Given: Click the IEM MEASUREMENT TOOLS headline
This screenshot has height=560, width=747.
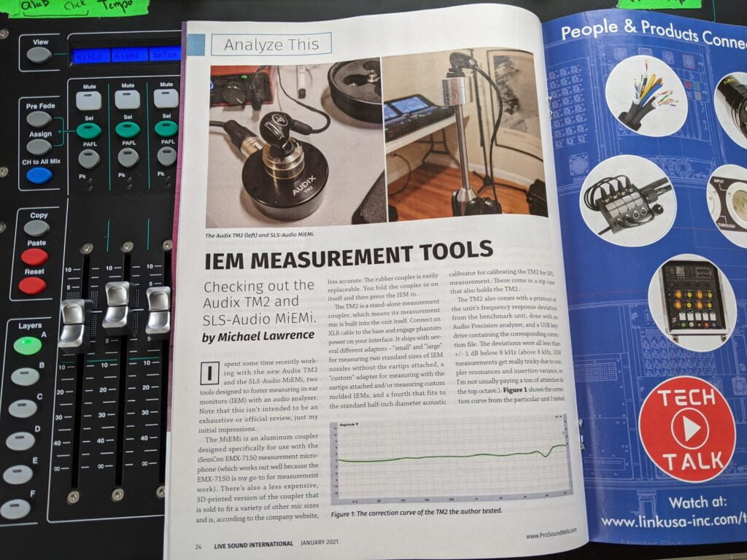Looking at the screenshot, I should click(349, 254).
